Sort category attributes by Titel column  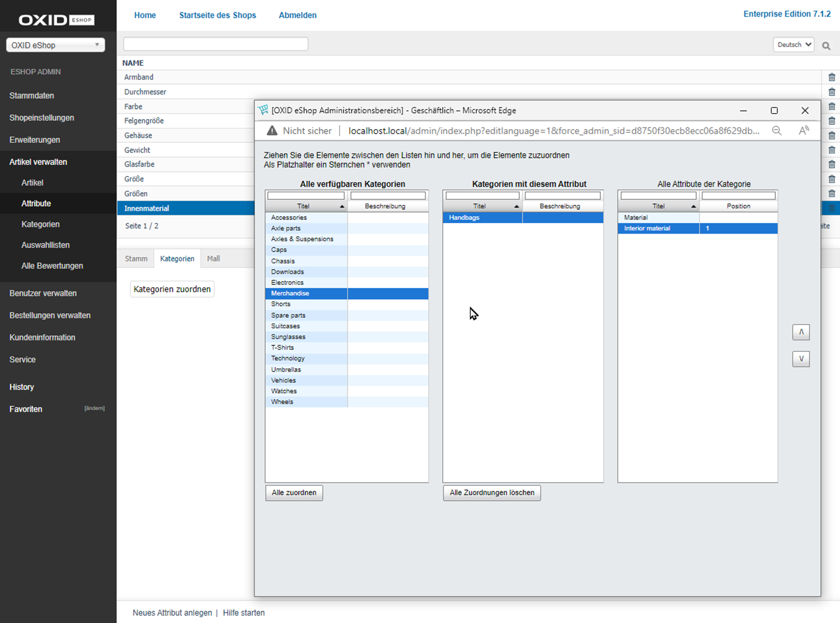[x=658, y=206]
